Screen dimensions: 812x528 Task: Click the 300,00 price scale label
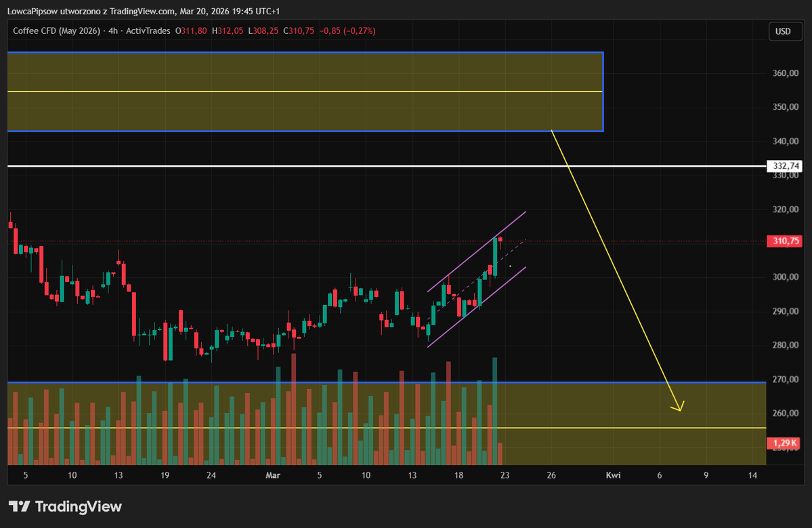coord(786,277)
